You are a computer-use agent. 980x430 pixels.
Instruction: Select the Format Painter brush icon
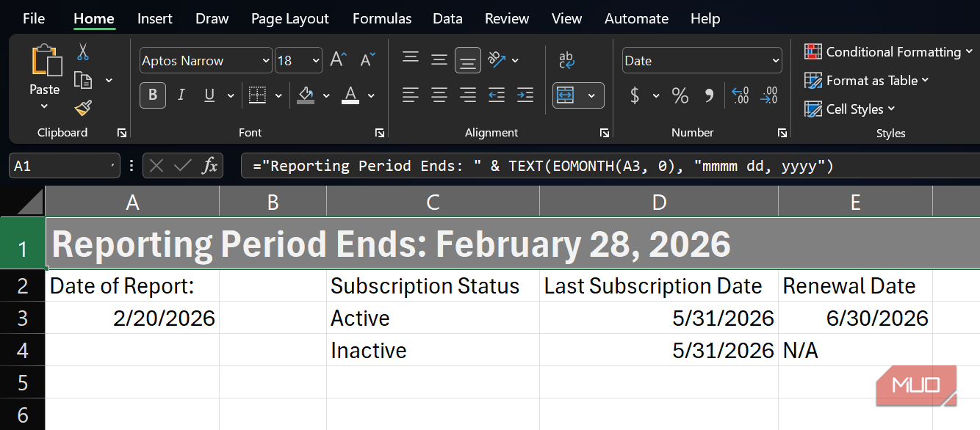pyautogui.click(x=83, y=109)
